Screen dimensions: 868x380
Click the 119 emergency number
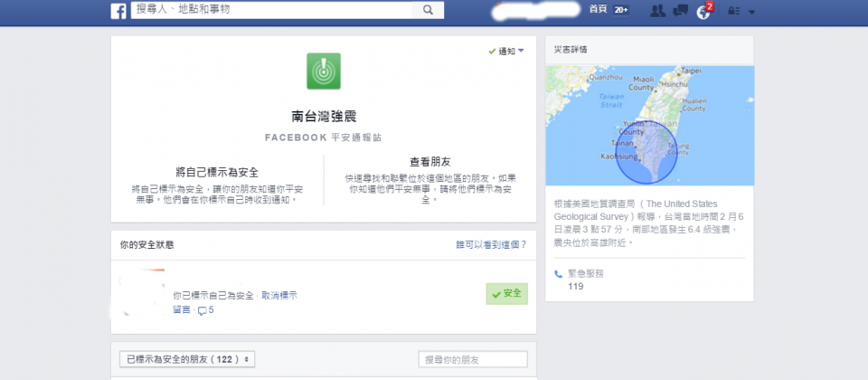tap(575, 287)
